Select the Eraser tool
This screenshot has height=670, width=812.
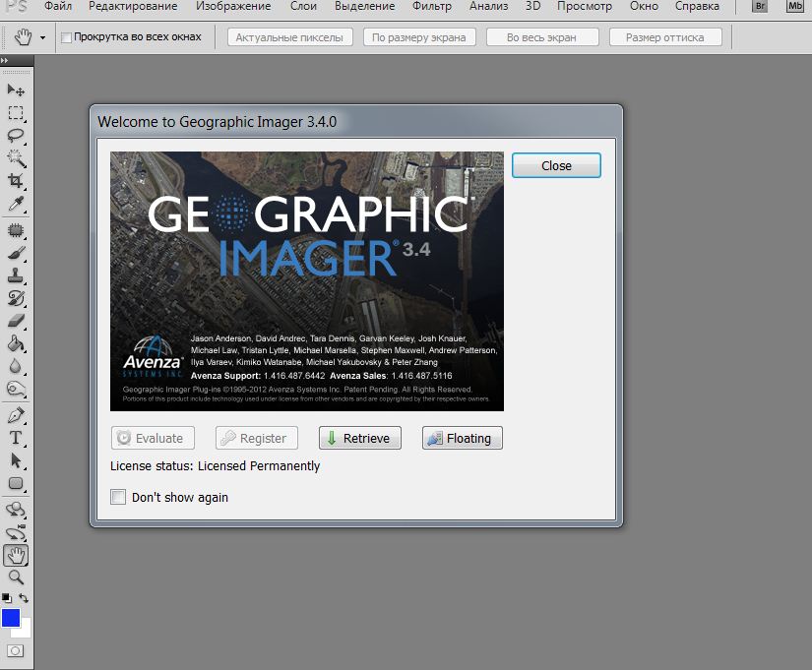pos(16,321)
